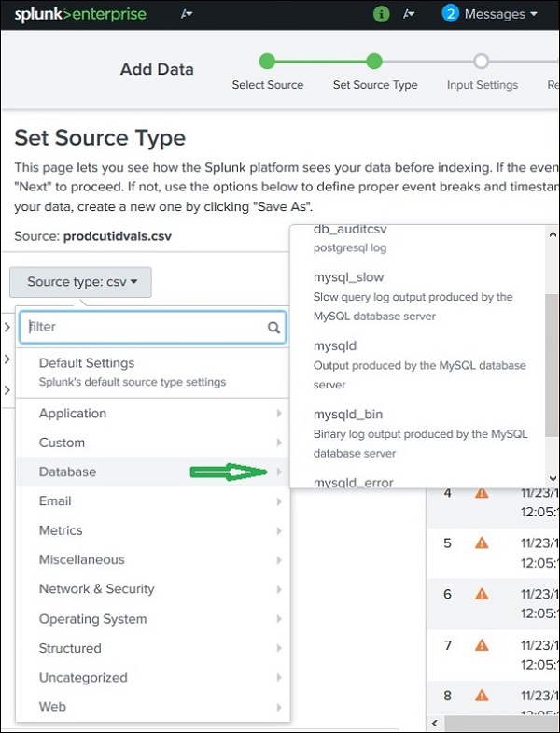This screenshot has height=733, width=560.
Task: Click the warning triangle in row 6
Action: tap(482, 594)
